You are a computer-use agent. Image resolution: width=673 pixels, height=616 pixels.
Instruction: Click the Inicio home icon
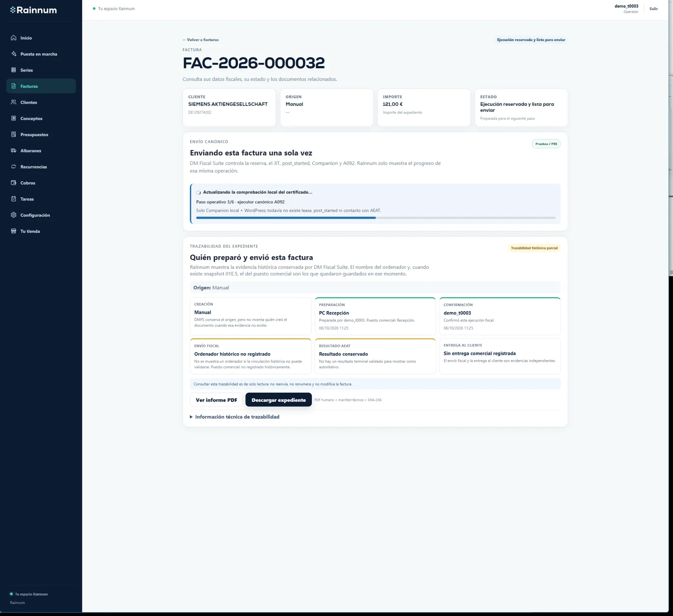click(13, 38)
